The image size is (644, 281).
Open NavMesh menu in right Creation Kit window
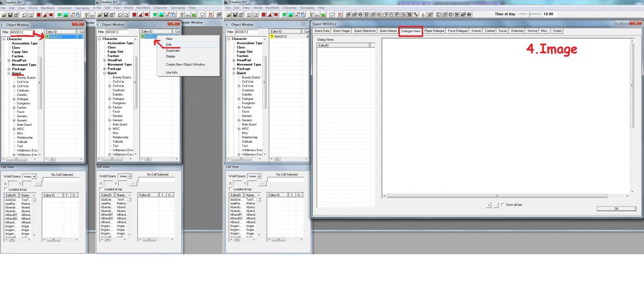click(x=272, y=8)
